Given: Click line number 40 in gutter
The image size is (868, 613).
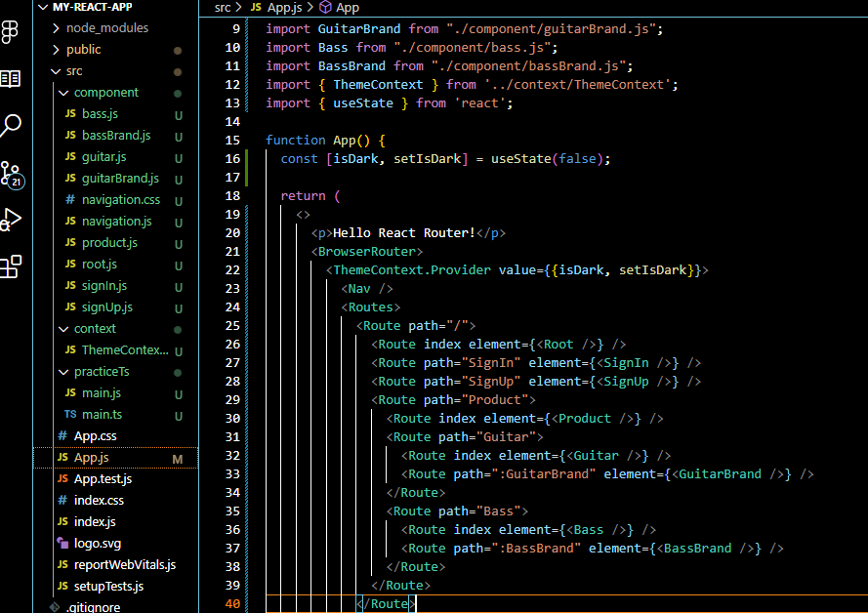Looking at the screenshot, I should (x=232, y=604).
